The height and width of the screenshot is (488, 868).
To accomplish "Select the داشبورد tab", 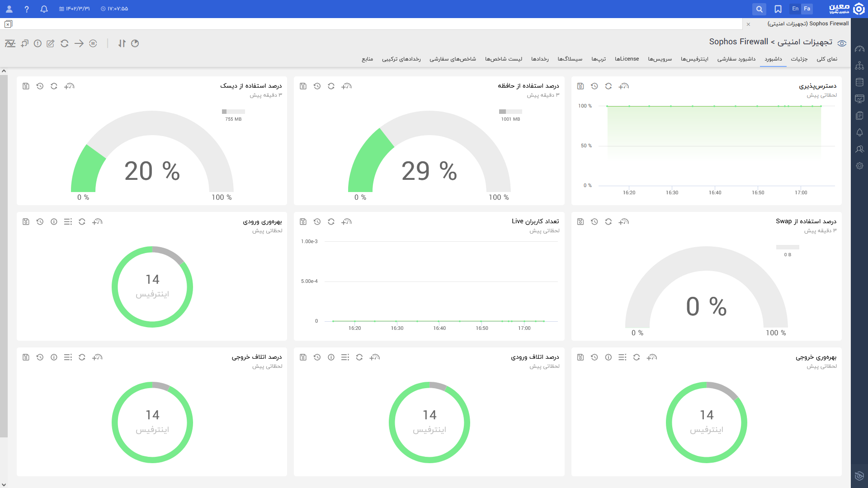I will click(x=773, y=59).
